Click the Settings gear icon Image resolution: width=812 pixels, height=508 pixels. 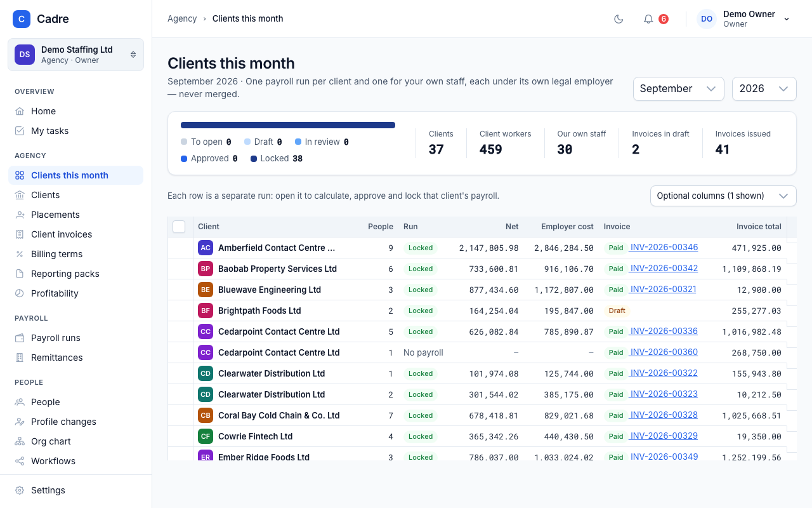coord(20,490)
